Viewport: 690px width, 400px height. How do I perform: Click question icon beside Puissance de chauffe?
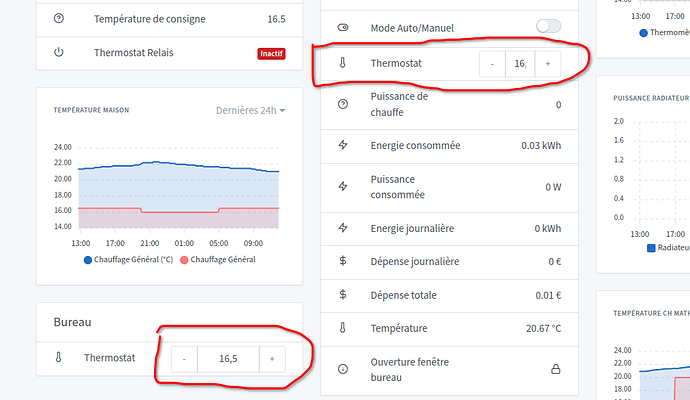point(343,104)
